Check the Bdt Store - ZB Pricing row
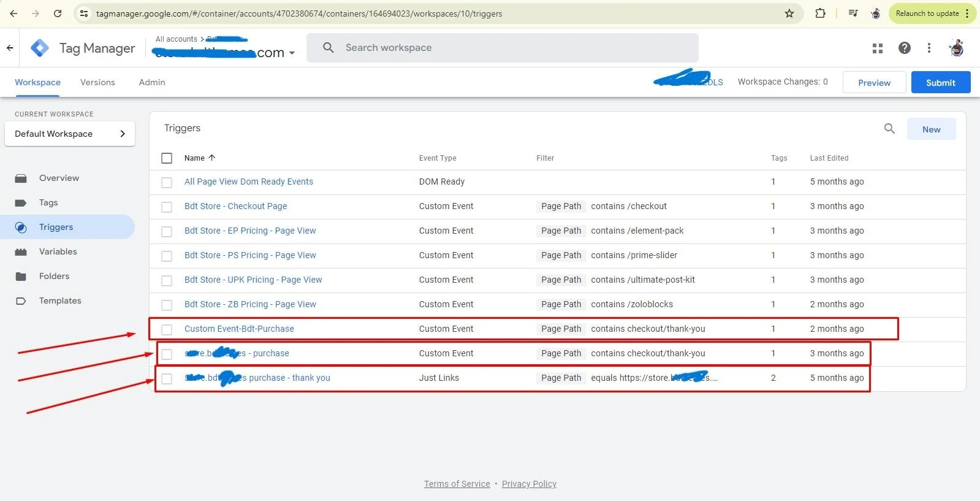This screenshot has width=980, height=501. click(167, 305)
